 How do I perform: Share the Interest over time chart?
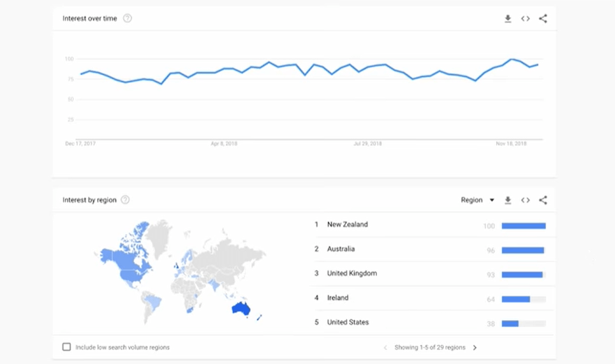543,18
